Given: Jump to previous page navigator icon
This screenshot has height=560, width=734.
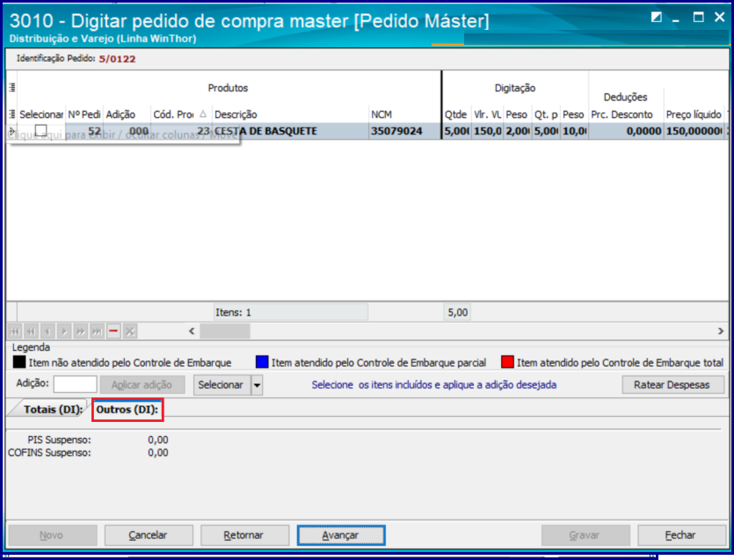Looking at the screenshot, I should tap(32, 331).
